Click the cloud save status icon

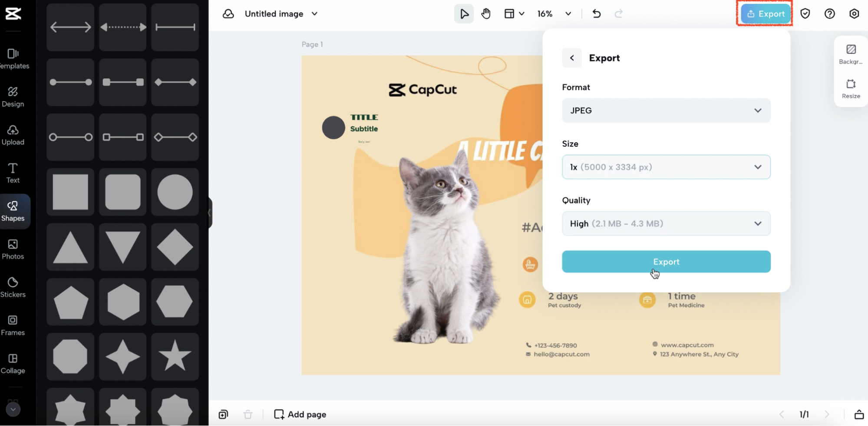click(228, 14)
